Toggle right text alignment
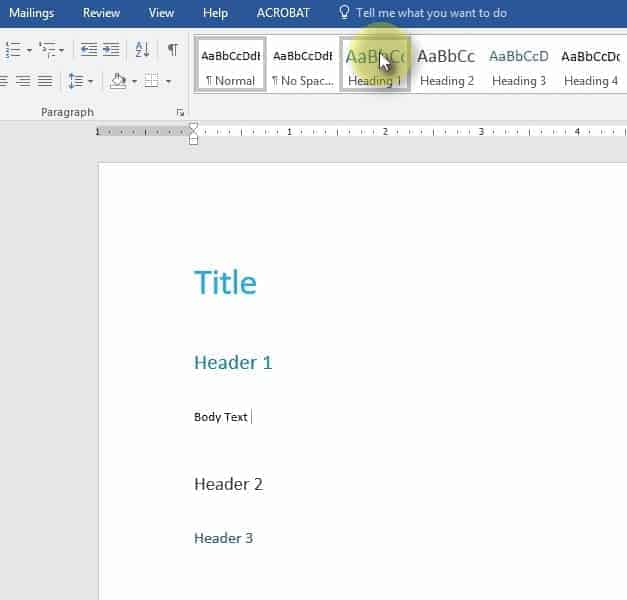 (22, 80)
